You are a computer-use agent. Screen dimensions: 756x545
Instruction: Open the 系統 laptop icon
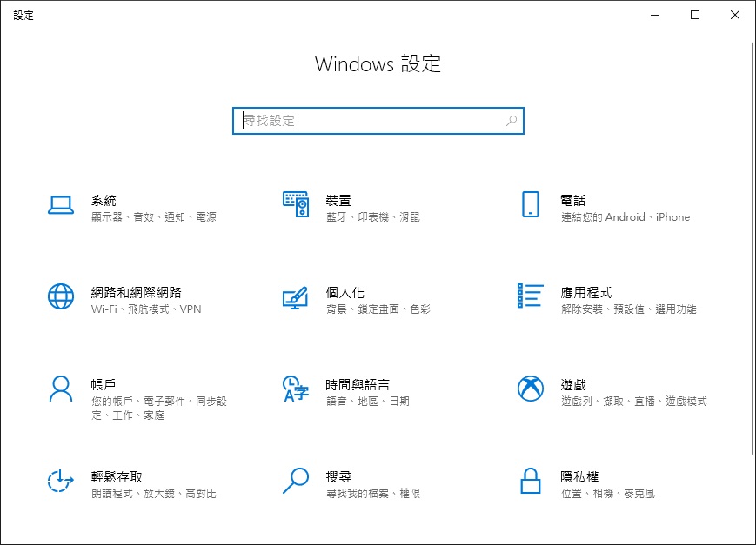tap(61, 205)
